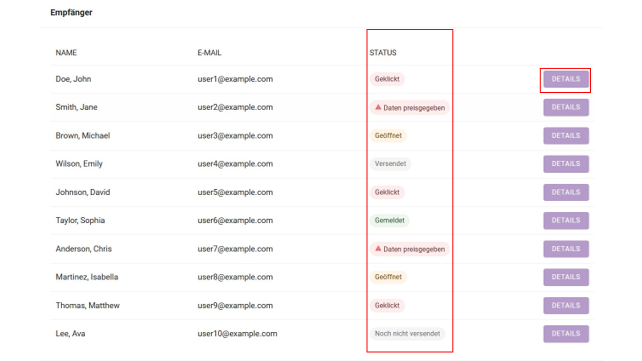
Task: Click the E-MAIL column header
Action: [209, 52]
